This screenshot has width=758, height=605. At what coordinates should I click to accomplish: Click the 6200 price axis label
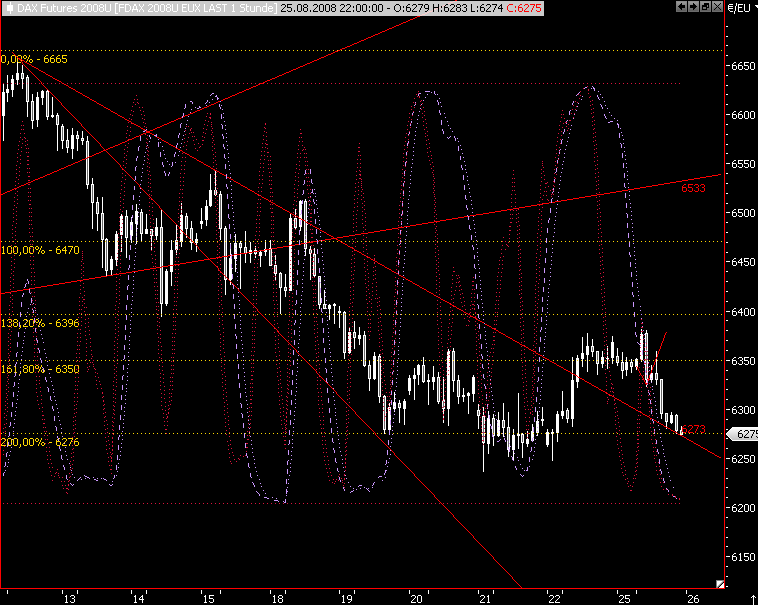click(743, 508)
